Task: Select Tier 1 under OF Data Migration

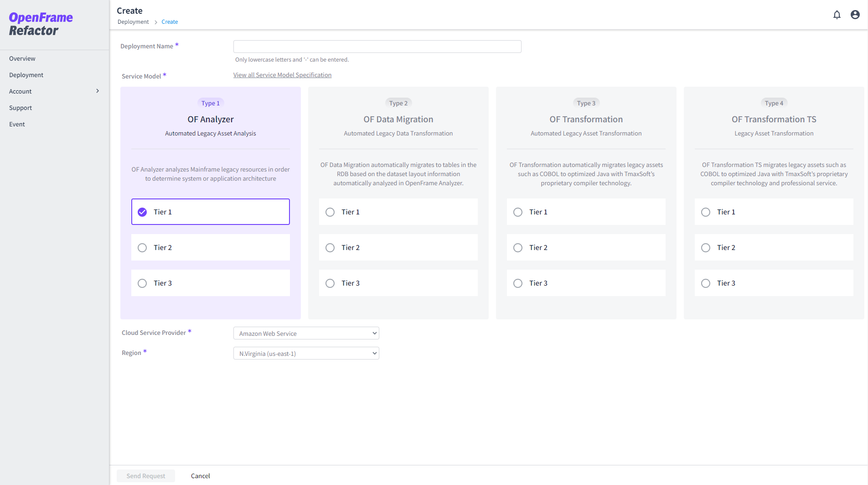Action: coord(330,212)
